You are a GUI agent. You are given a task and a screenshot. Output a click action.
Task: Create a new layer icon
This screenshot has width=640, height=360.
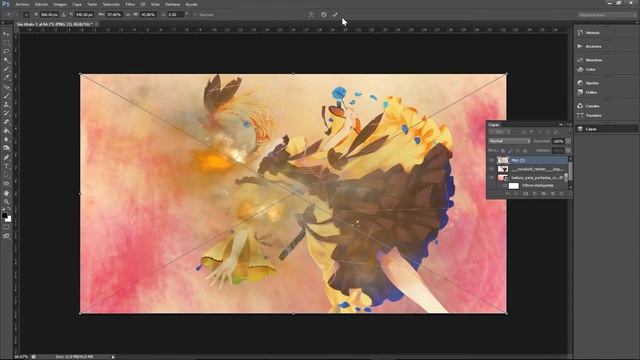pyautogui.click(x=552, y=193)
